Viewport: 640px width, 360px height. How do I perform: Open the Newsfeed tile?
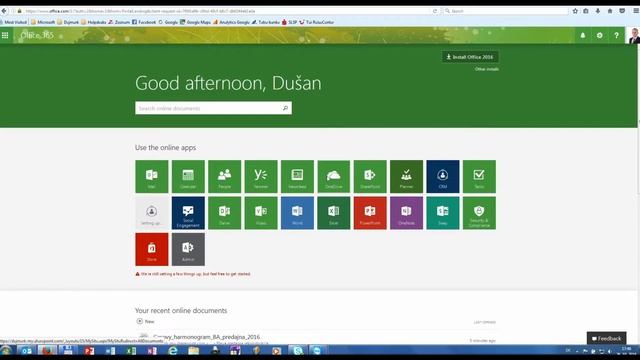[x=297, y=176]
